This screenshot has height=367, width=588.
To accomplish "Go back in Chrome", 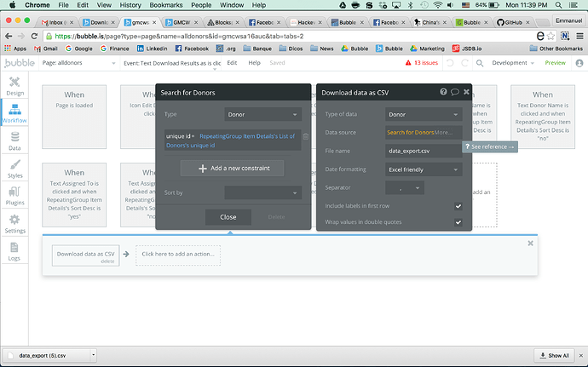I will pyautogui.click(x=9, y=37).
